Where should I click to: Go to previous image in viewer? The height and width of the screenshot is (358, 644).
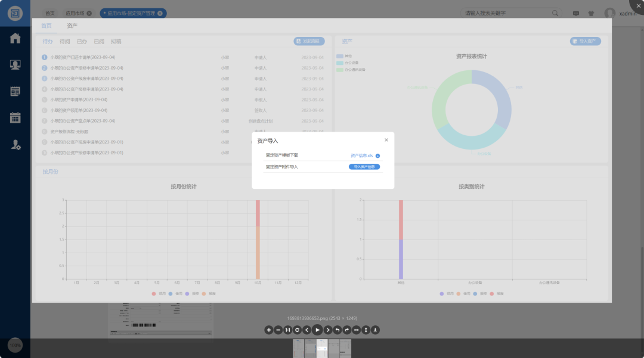click(307, 329)
